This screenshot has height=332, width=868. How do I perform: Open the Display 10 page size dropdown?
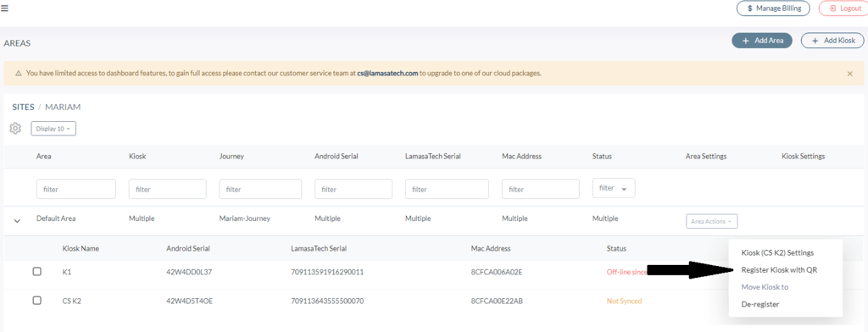click(53, 129)
